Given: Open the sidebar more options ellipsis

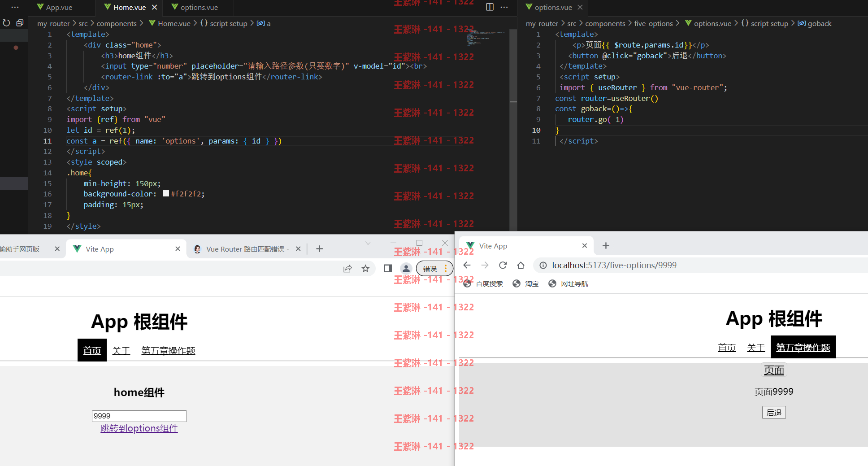Looking at the screenshot, I should [x=15, y=7].
